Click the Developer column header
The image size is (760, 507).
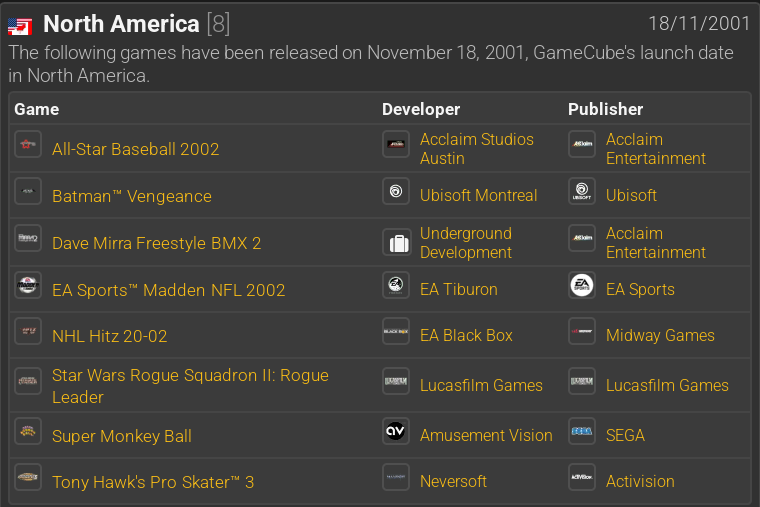point(421,109)
